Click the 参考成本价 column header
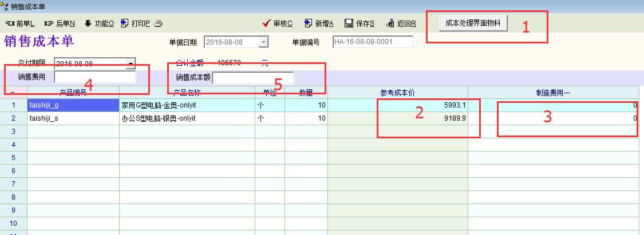The height and width of the screenshot is (235, 644). point(397,92)
